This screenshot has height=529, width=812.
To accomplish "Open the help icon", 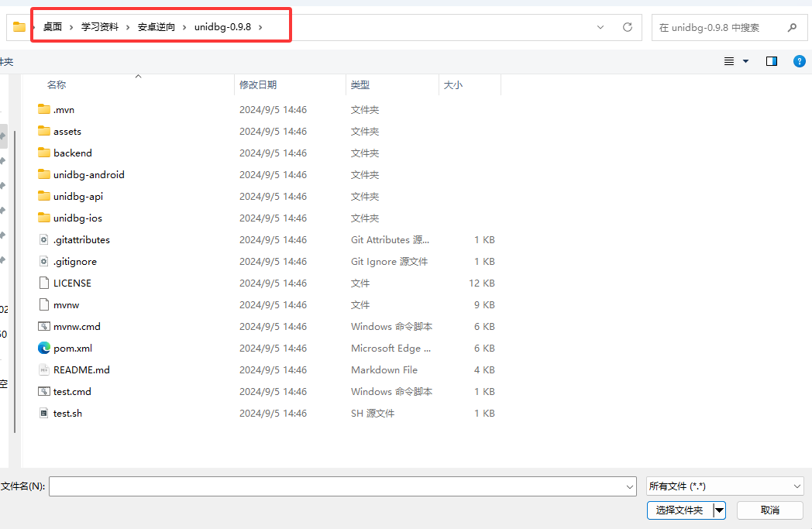I will tap(799, 61).
